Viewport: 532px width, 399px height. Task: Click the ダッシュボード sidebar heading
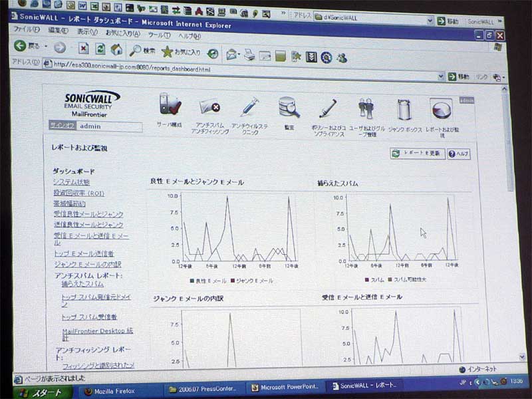(x=74, y=171)
